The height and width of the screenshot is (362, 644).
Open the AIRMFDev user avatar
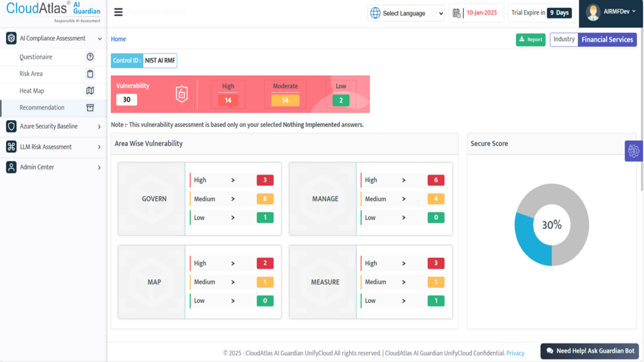[x=593, y=13]
